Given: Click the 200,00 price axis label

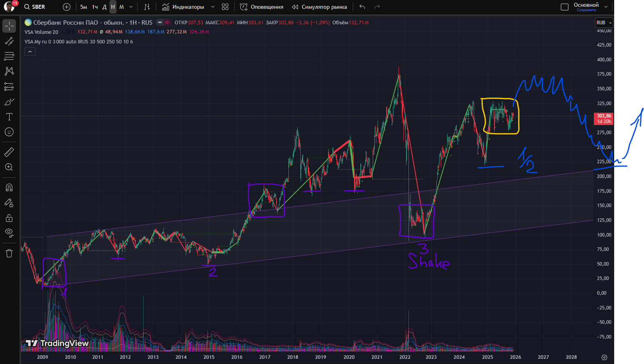Looking at the screenshot, I should click(604, 176).
